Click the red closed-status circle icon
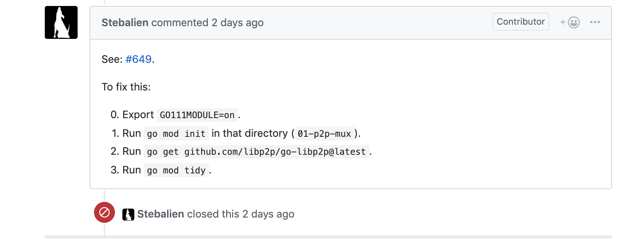Image resolution: width=644 pixels, height=240 pixels. click(104, 212)
